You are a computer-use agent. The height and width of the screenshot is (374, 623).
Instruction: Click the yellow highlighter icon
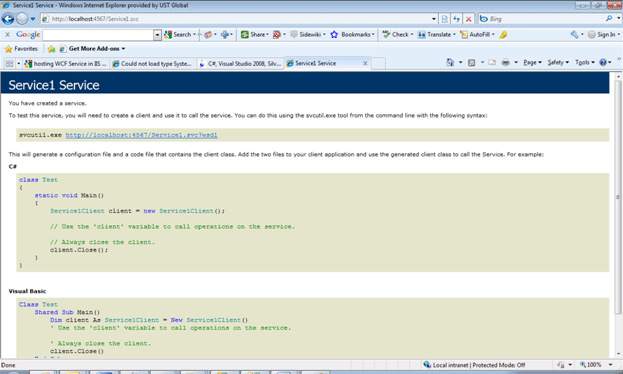coord(503,35)
